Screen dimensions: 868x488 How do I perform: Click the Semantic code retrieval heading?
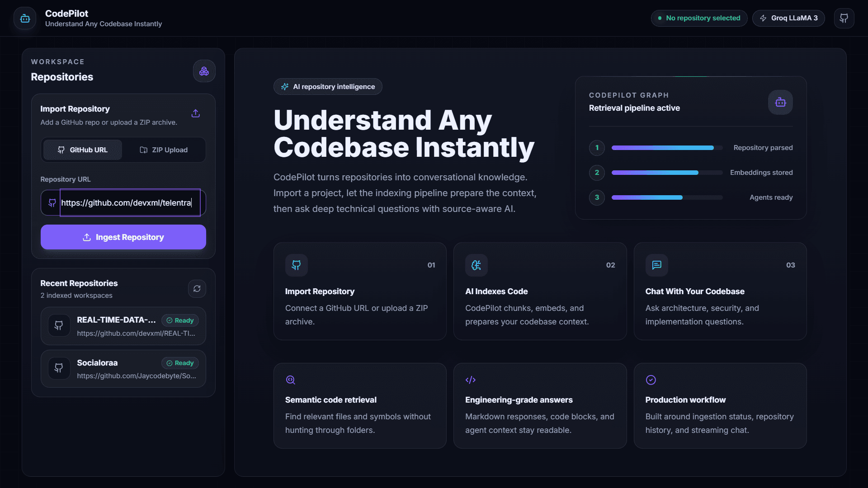330,400
